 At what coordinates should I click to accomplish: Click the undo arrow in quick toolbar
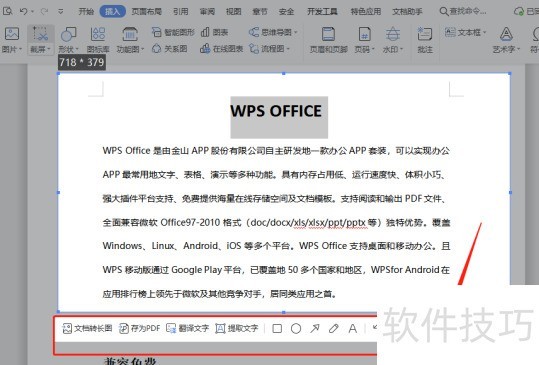tap(24, 11)
